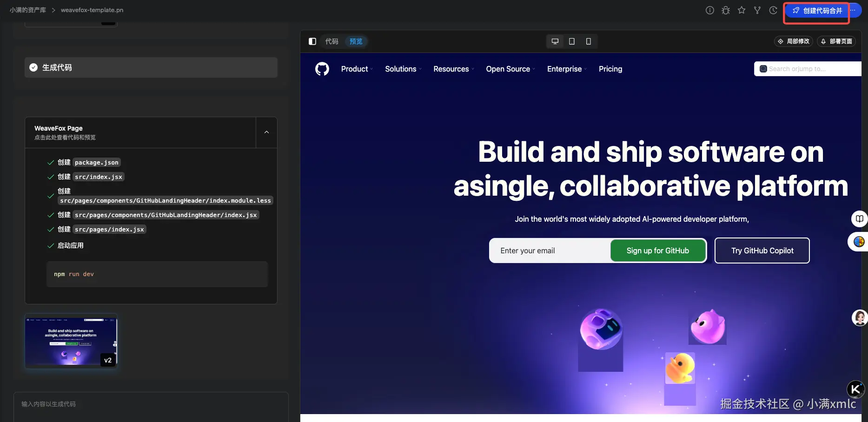Click the weavefox-template.pn breadcrumb
The height and width of the screenshot is (422, 868).
tap(92, 10)
